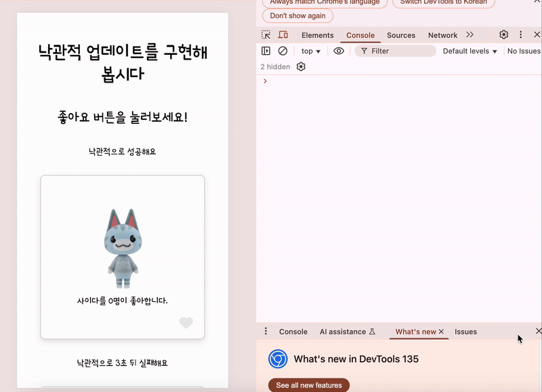
Task: Open the AI assistance drawer tab
Action: tap(347, 332)
